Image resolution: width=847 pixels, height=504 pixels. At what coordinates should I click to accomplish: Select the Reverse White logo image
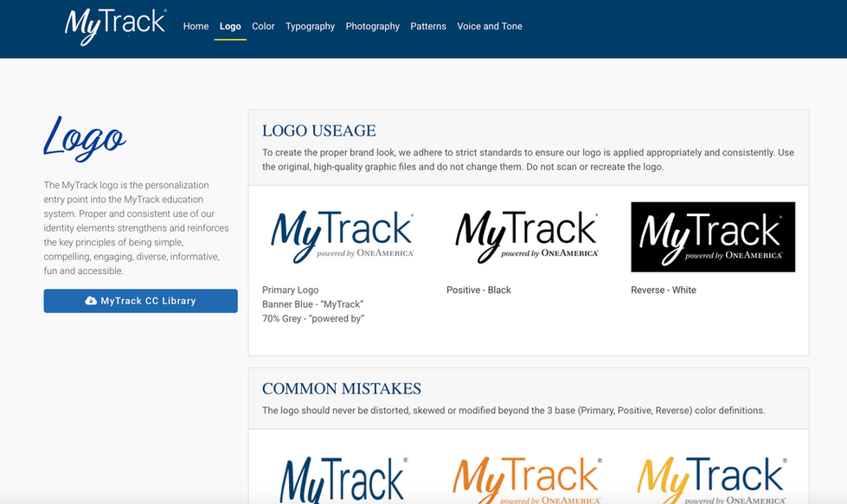click(x=713, y=237)
